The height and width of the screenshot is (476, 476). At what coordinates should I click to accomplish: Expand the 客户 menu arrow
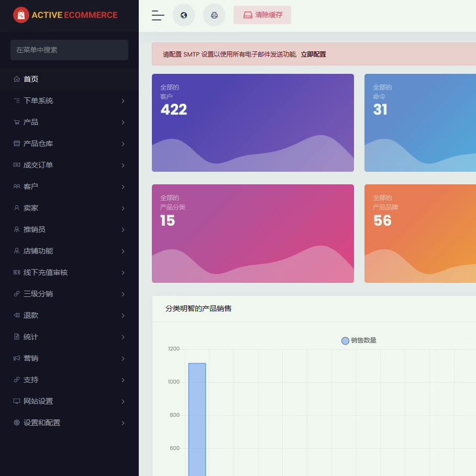(123, 187)
